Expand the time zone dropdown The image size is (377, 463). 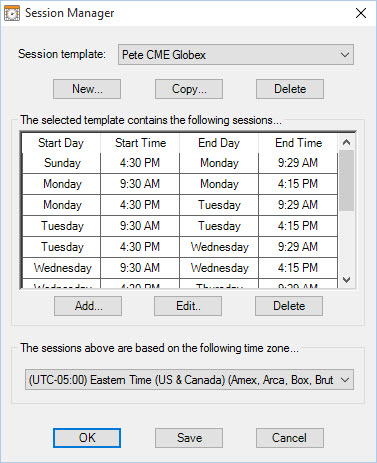[x=189, y=380]
